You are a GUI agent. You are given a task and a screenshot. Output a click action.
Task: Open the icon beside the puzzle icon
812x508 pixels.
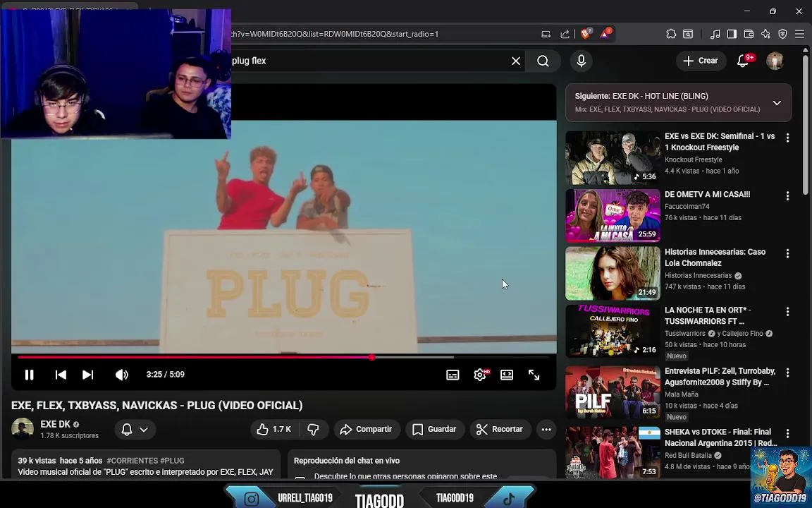coord(688,34)
